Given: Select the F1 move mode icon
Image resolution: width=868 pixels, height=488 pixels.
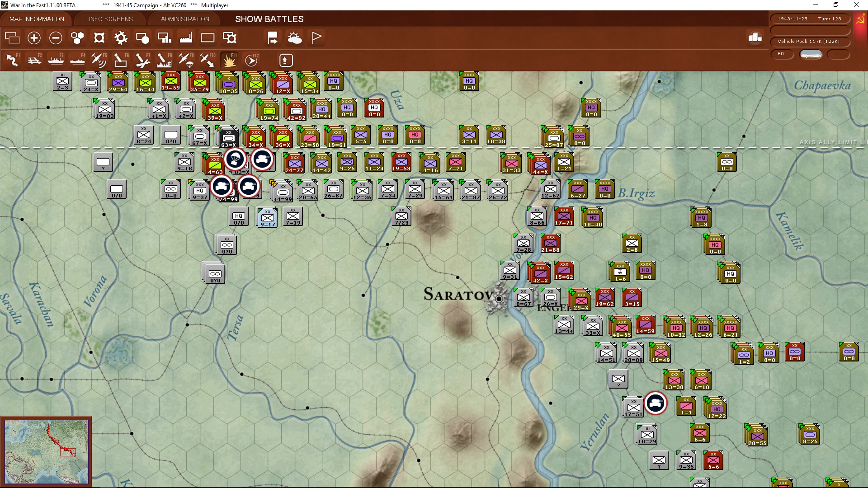Looking at the screenshot, I should pyautogui.click(x=12, y=60).
